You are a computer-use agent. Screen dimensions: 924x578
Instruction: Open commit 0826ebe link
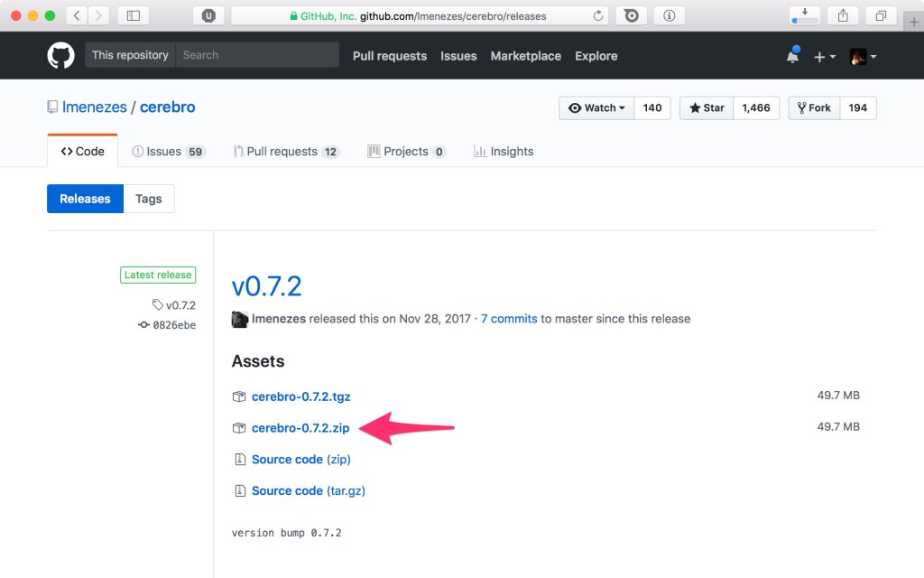coord(167,325)
